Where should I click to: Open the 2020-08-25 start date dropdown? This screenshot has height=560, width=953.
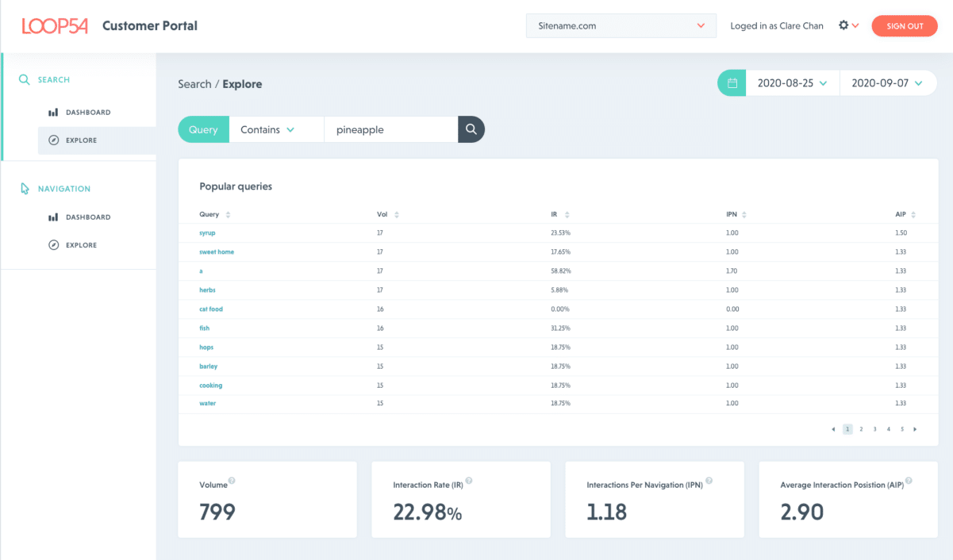click(792, 83)
